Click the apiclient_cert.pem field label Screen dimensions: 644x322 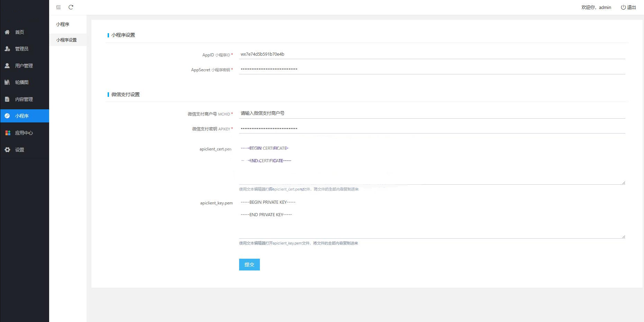point(216,149)
